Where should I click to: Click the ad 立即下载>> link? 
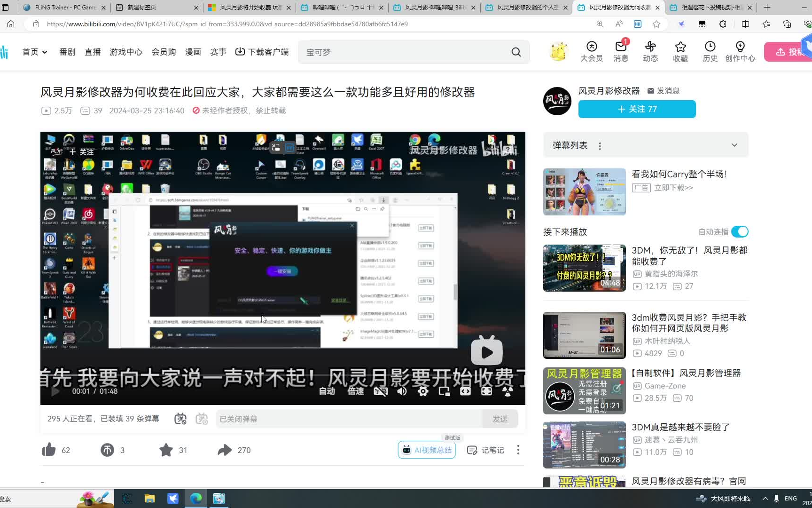click(673, 188)
